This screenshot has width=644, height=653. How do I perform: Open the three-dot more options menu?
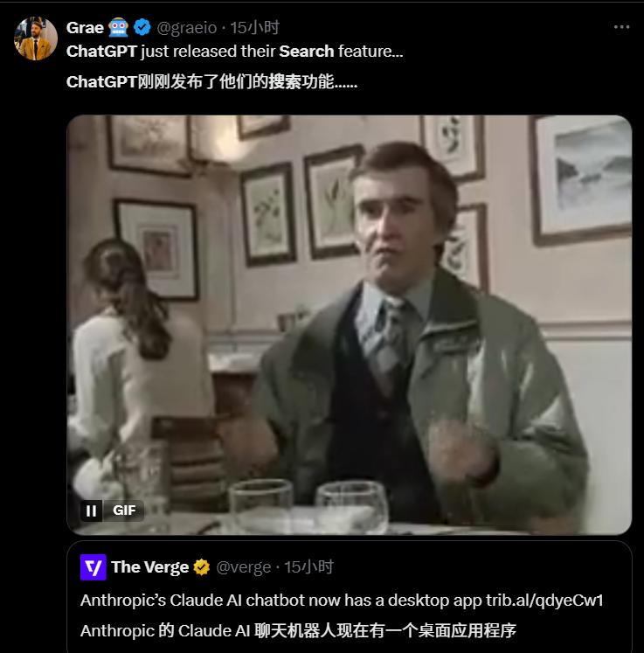click(x=621, y=27)
